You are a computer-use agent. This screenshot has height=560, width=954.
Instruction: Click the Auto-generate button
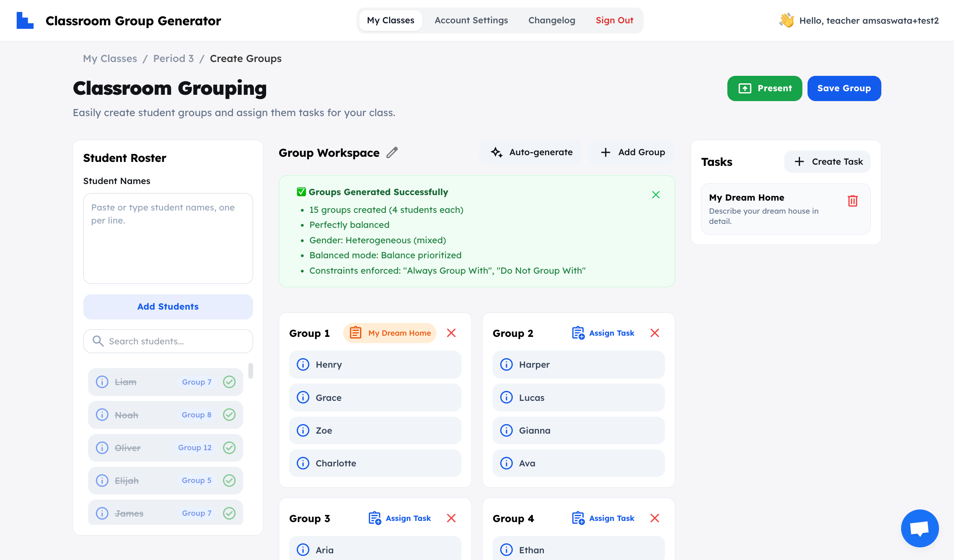531,152
